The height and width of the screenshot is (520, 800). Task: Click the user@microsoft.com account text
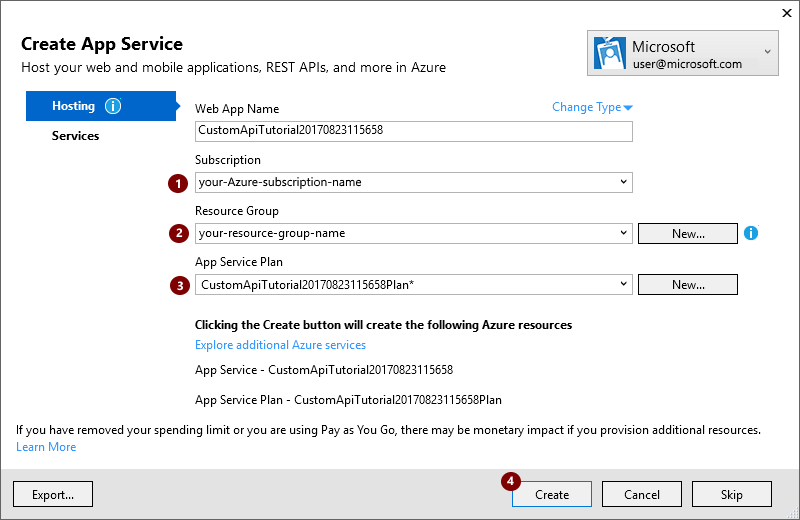click(687, 64)
